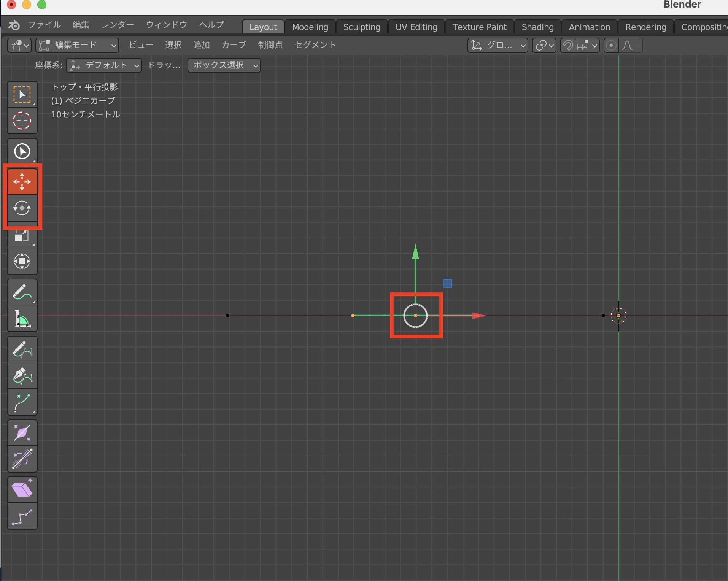728x581 pixels.
Task: Select the Box Select tool
Action: click(x=22, y=94)
